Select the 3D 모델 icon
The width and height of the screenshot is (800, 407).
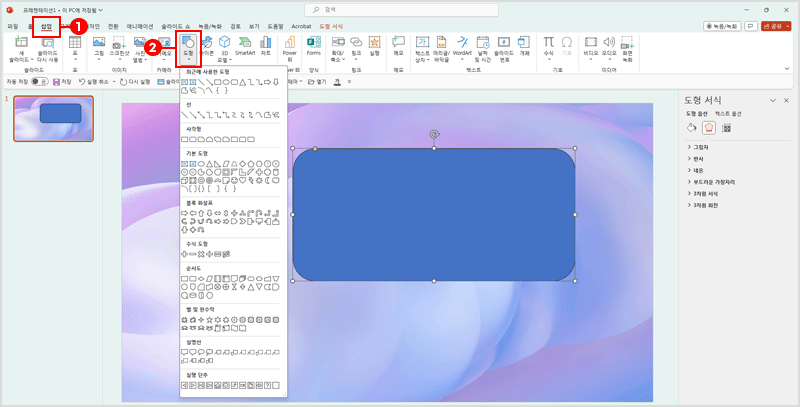pos(225,46)
